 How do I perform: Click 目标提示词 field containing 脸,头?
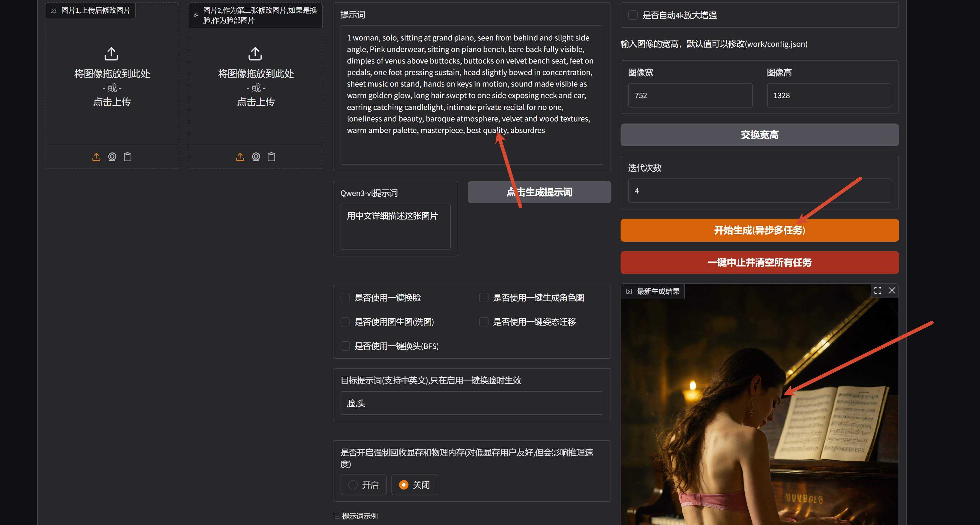click(472, 403)
